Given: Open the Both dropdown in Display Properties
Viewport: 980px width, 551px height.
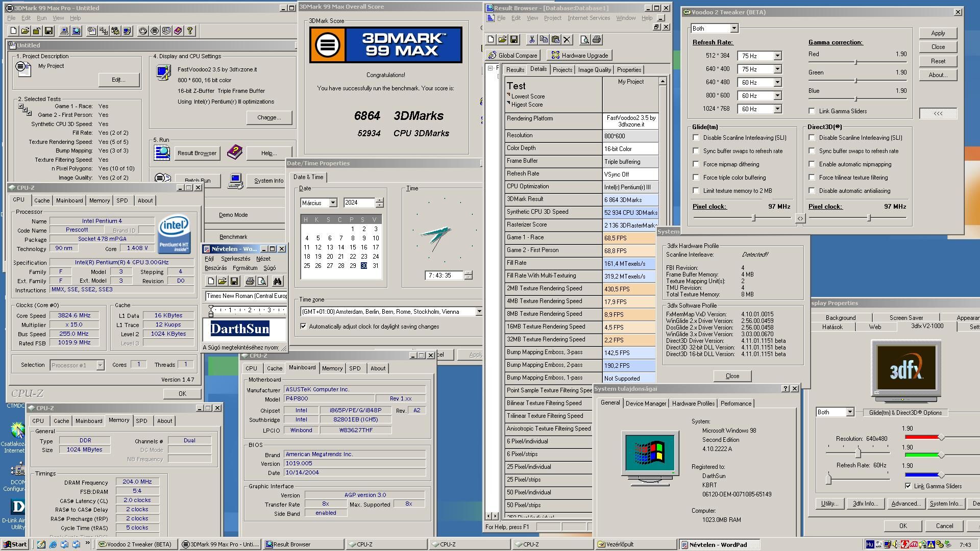Looking at the screenshot, I should [850, 412].
